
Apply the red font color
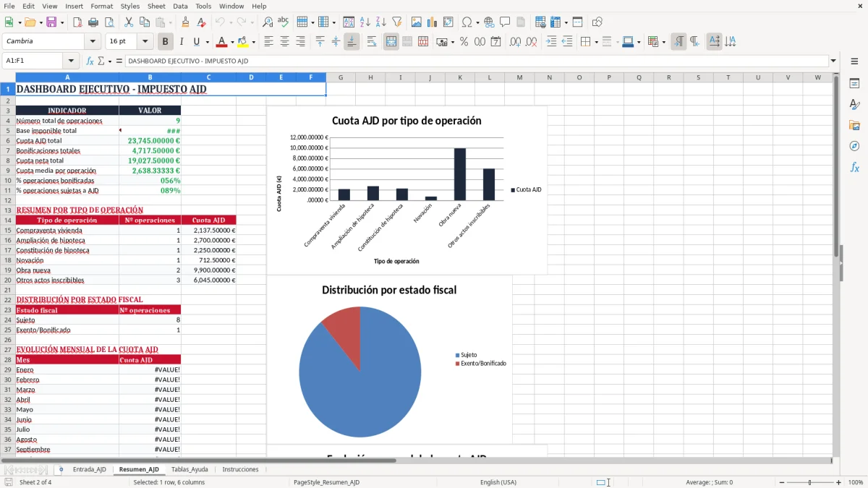coord(221,41)
